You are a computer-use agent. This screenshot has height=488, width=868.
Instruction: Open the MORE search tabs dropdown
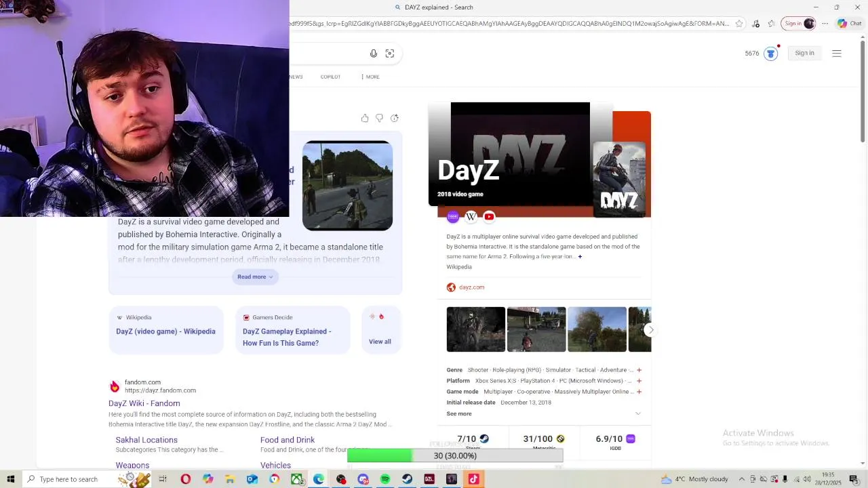point(370,77)
